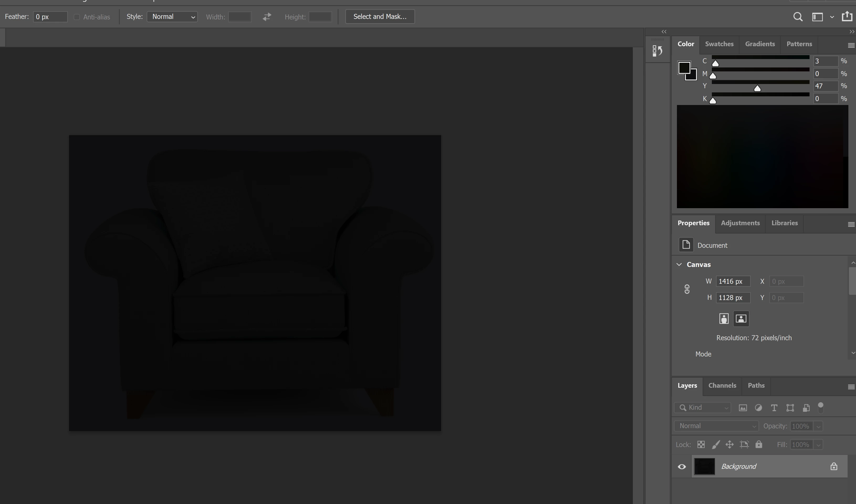This screenshot has width=856, height=504.
Task: Select portrait canvas orientation icon
Action: [724, 319]
